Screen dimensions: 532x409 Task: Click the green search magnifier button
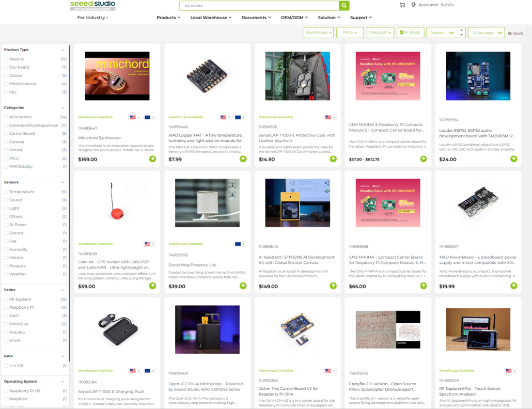[x=344, y=6]
